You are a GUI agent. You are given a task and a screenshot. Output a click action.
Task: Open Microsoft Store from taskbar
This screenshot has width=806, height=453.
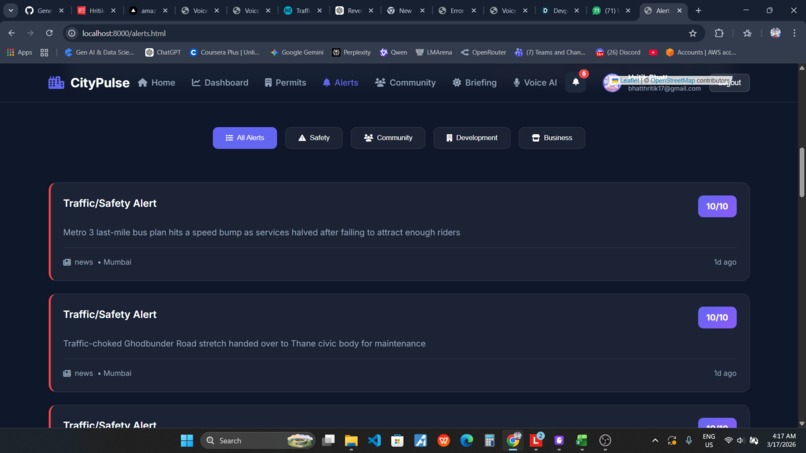[397, 441]
